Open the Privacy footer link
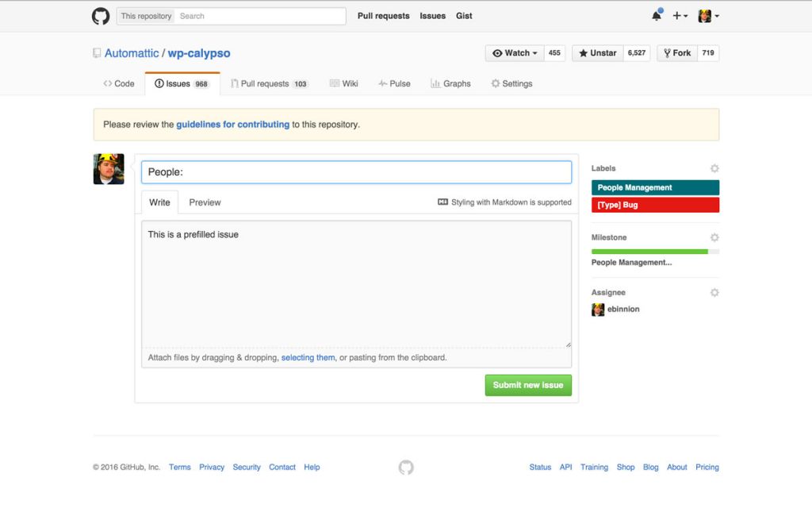This screenshot has width=812, height=508. [212, 467]
